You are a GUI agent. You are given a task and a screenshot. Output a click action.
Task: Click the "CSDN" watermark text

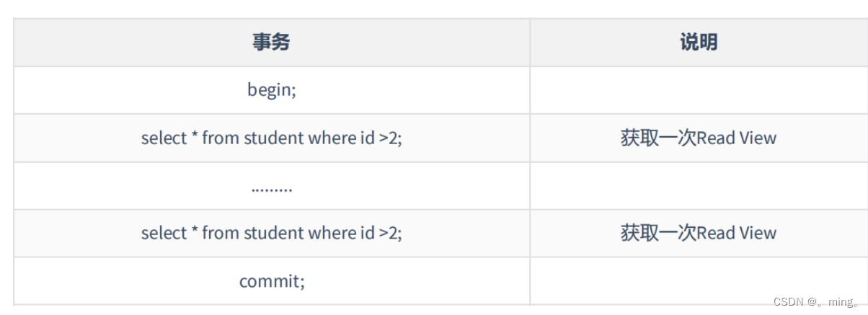tap(788, 302)
